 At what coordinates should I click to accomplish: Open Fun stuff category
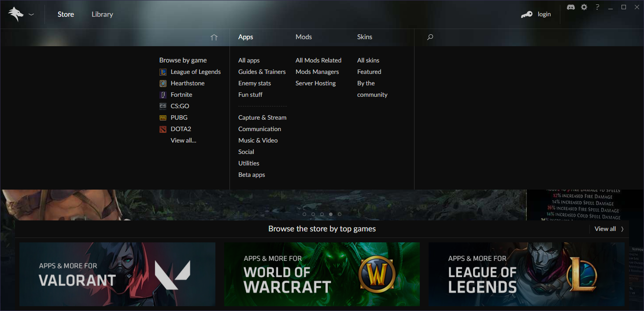250,95
